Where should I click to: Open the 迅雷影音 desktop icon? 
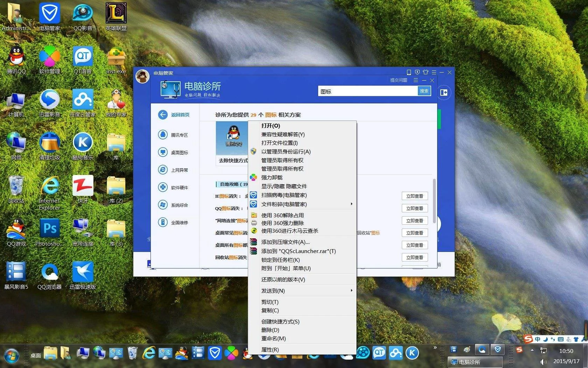tap(49, 103)
